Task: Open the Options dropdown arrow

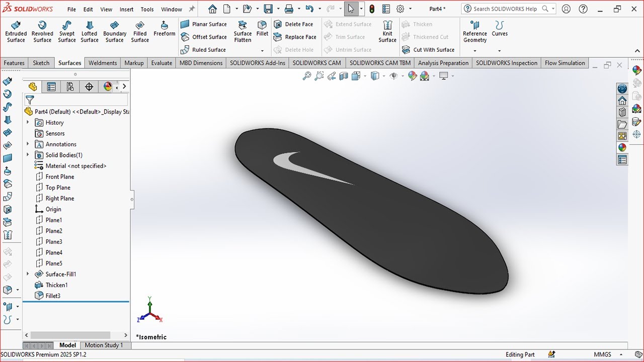Action: click(410, 9)
